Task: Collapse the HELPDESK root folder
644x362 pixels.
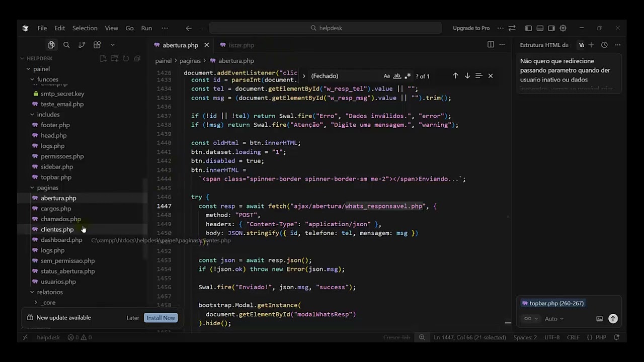Action: (22, 59)
